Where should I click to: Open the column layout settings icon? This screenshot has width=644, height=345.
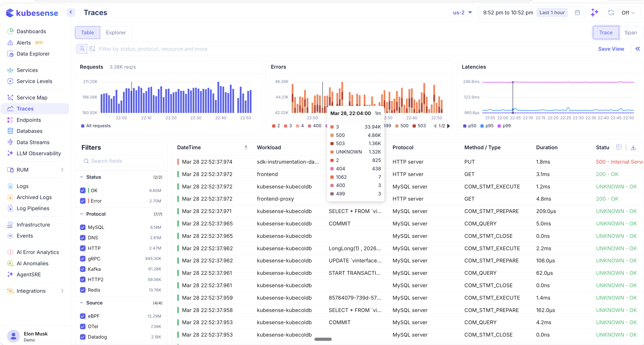pos(619,147)
